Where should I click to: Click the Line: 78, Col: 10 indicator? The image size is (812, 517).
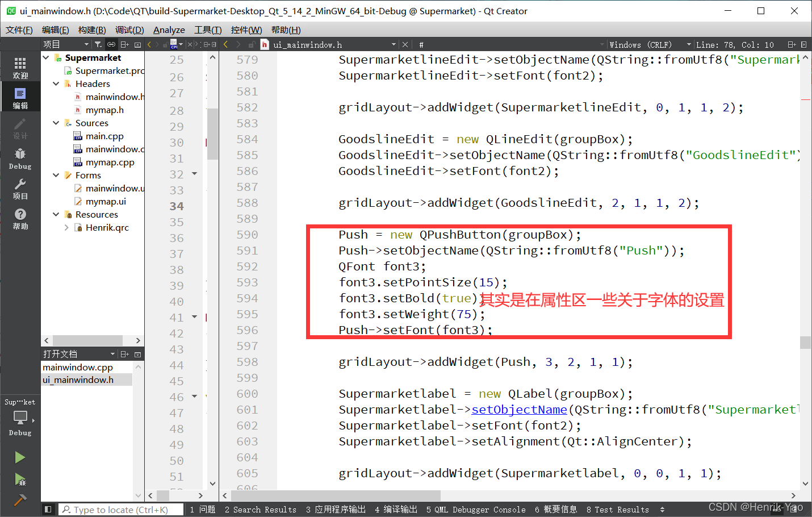pos(735,44)
